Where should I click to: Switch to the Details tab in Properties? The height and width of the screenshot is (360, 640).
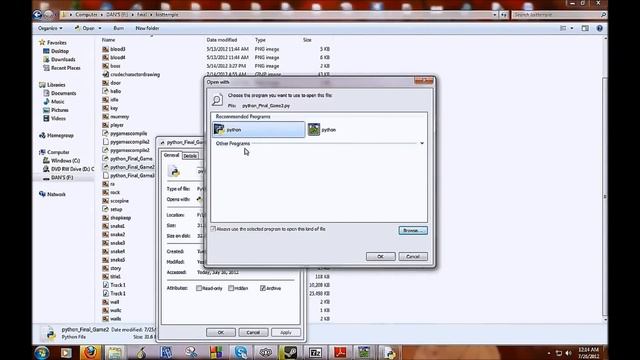coord(190,156)
